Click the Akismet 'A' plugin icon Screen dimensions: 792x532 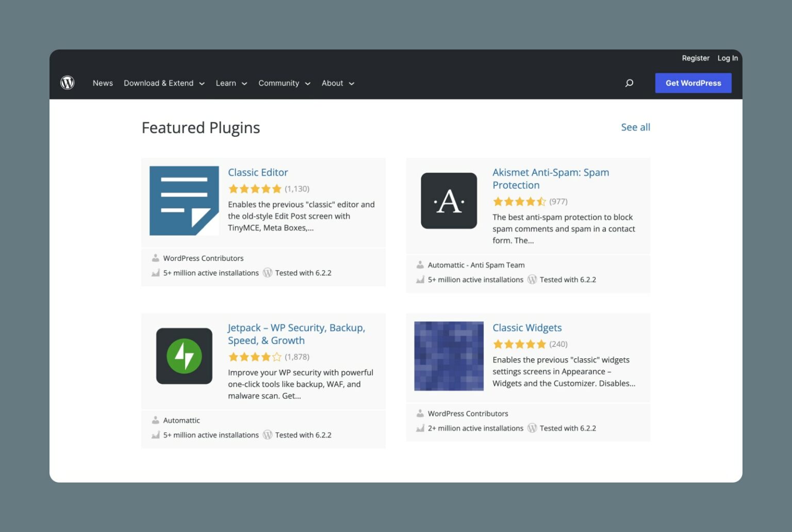(448, 201)
